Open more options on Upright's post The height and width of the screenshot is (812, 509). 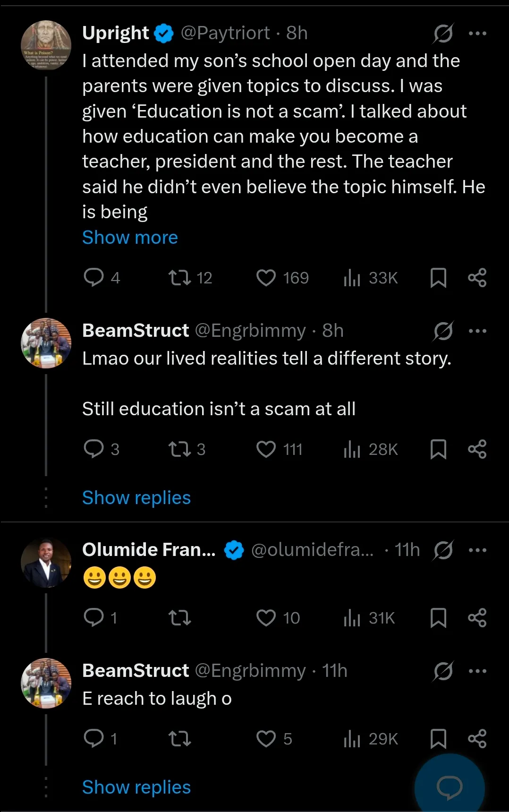click(477, 34)
